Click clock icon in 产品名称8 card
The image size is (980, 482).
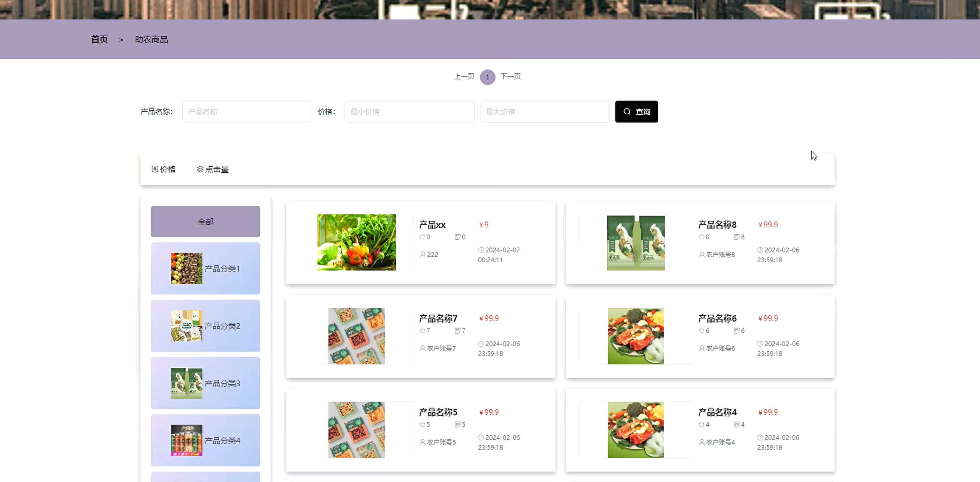(x=760, y=250)
